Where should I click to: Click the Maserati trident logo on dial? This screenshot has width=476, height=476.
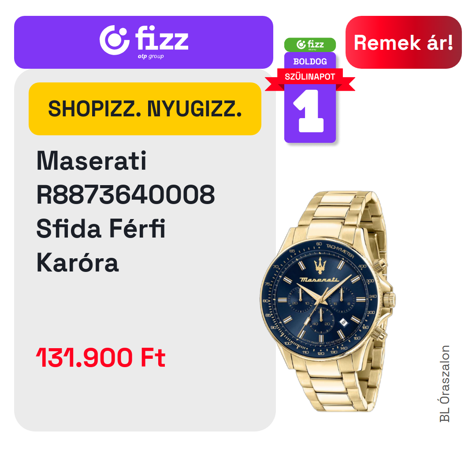click(x=320, y=265)
